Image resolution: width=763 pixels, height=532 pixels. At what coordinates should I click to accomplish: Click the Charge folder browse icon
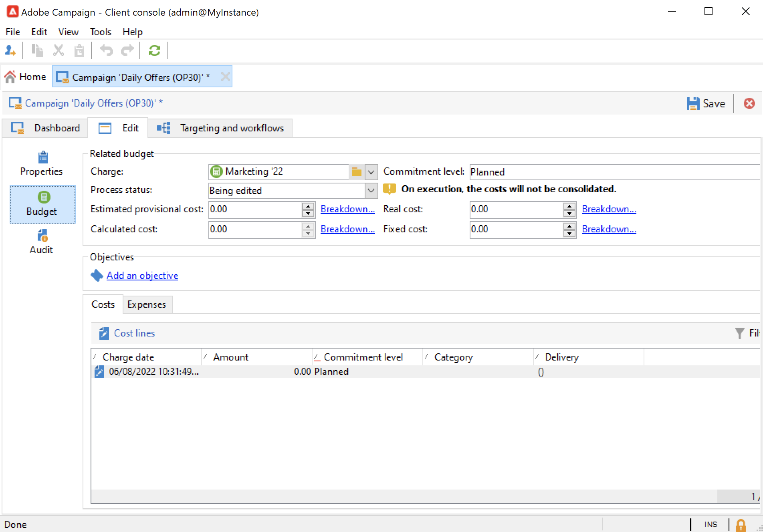[356, 172]
